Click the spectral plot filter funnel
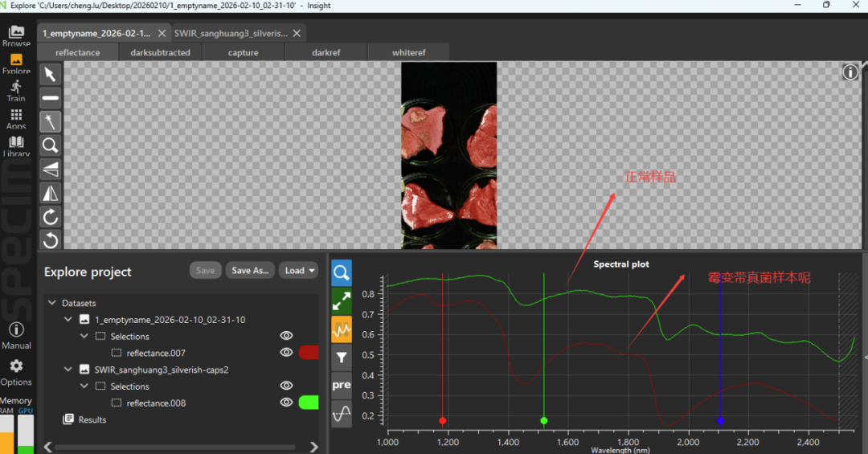Viewport: 868px width, 454px height. (342, 358)
